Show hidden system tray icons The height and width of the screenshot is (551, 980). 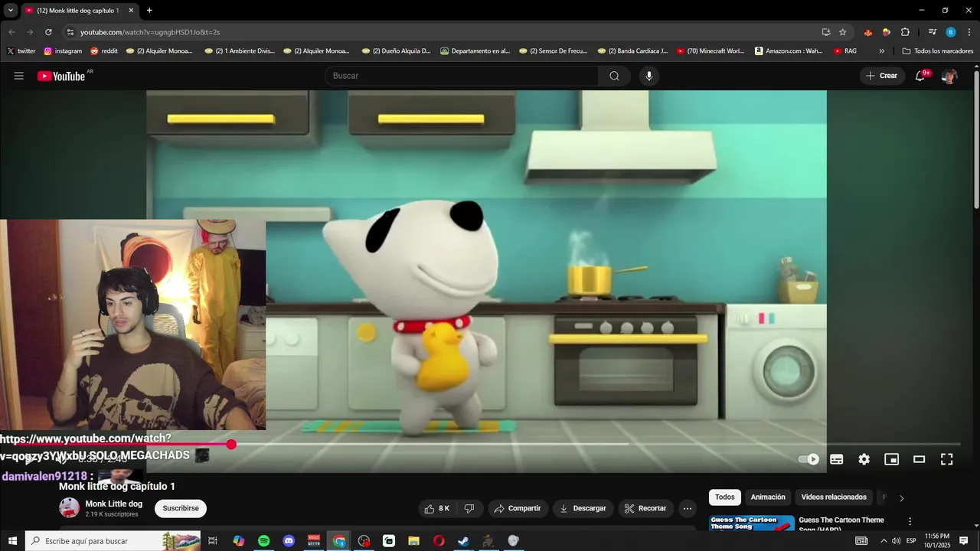[x=884, y=541]
